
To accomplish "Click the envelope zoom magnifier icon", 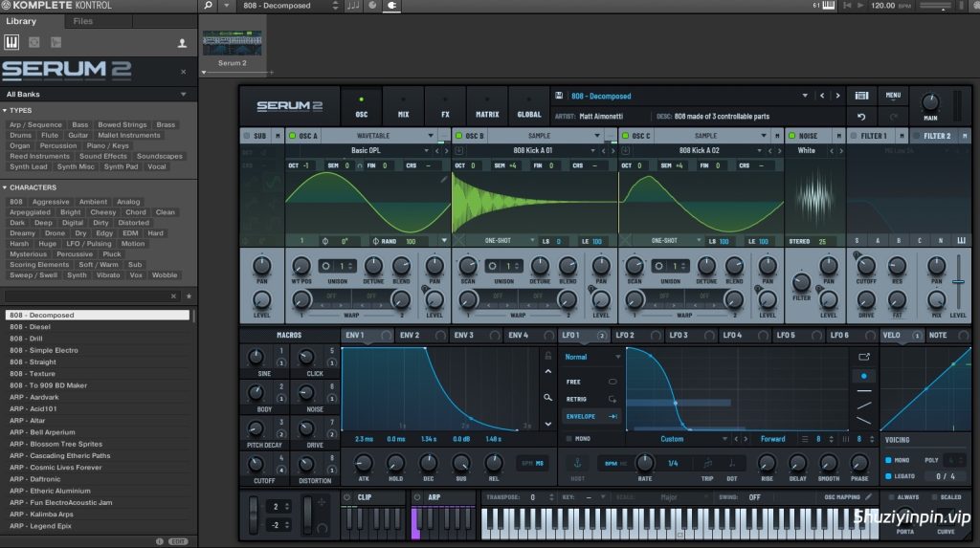I will tap(547, 398).
